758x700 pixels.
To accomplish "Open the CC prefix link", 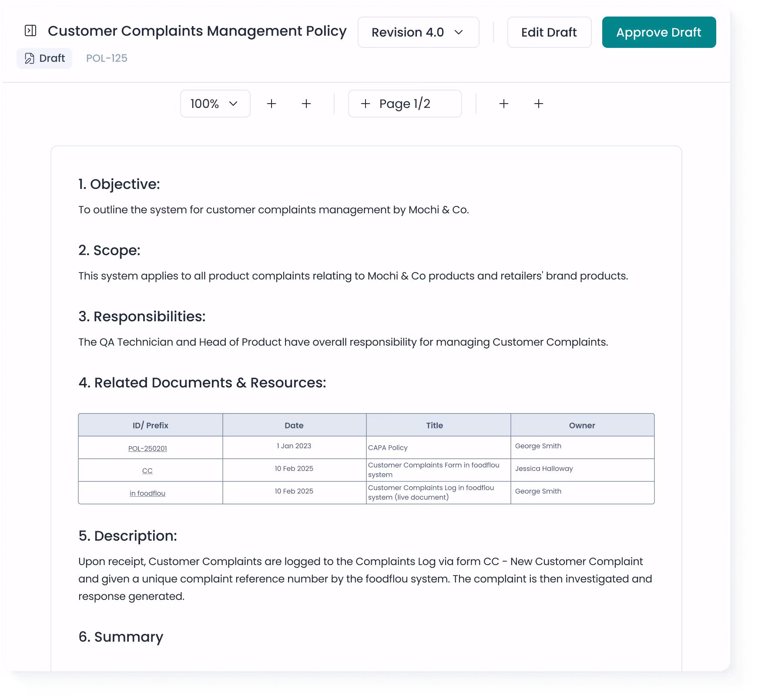I will click(x=148, y=471).
